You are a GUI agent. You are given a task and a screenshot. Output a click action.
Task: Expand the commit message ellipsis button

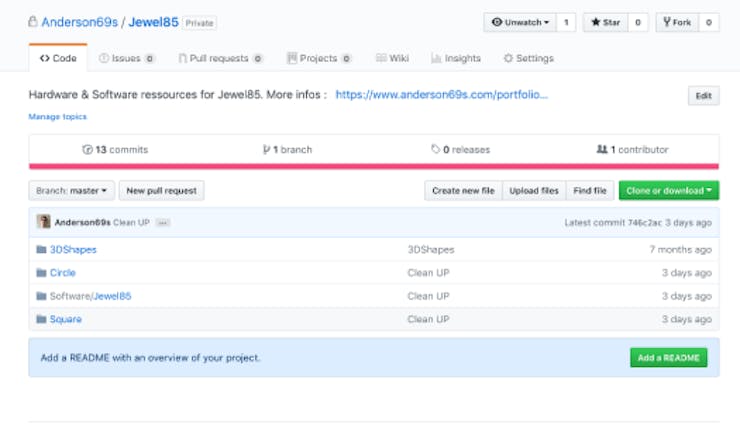(163, 223)
